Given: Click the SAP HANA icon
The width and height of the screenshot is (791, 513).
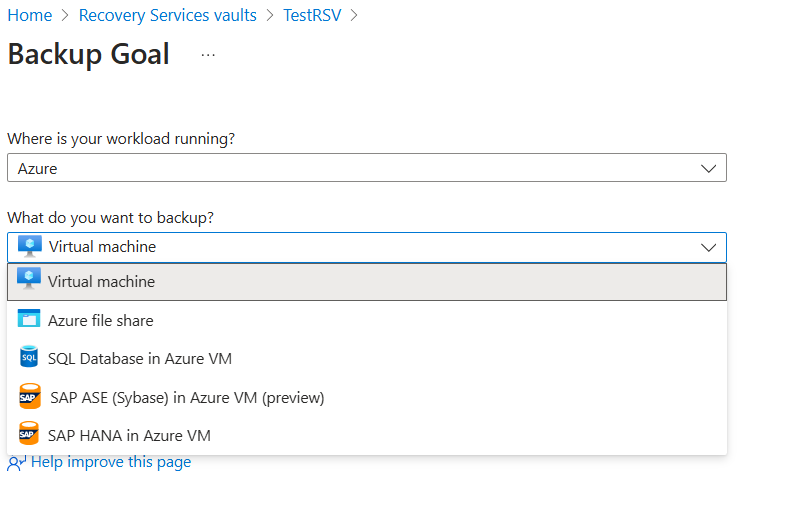Looking at the screenshot, I should 29,435.
